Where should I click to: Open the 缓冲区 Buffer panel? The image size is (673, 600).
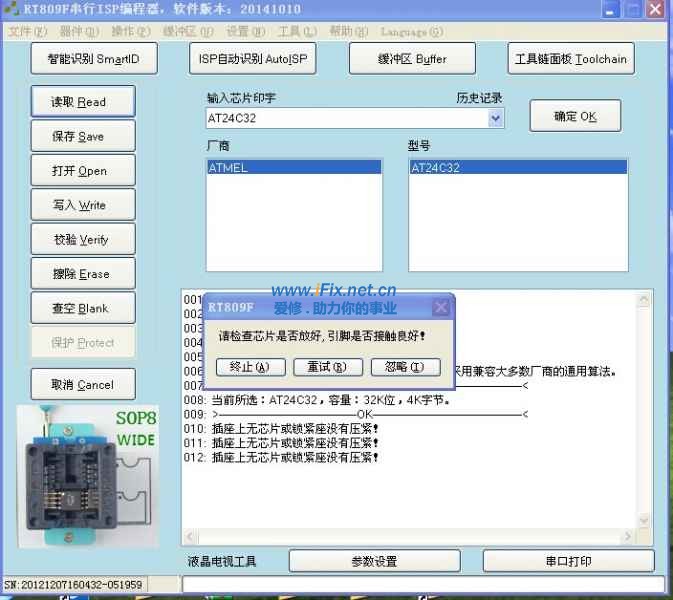[412, 58]
